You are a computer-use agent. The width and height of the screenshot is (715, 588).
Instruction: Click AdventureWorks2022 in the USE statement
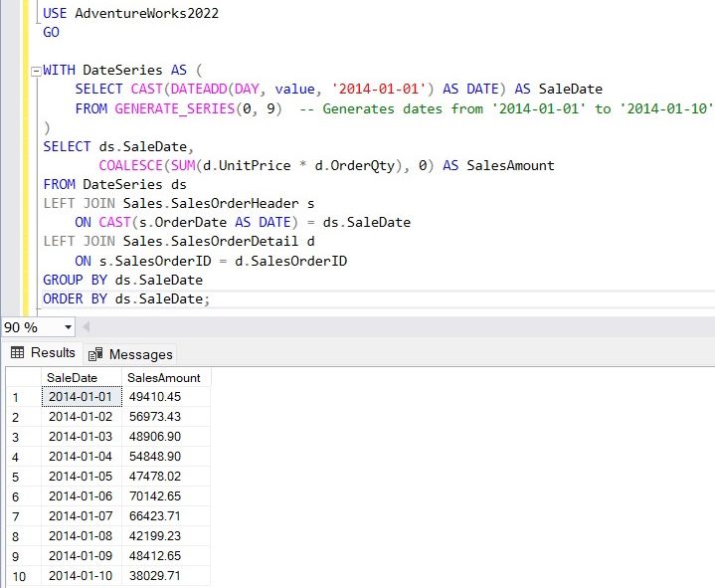click(x=147, y=13)
